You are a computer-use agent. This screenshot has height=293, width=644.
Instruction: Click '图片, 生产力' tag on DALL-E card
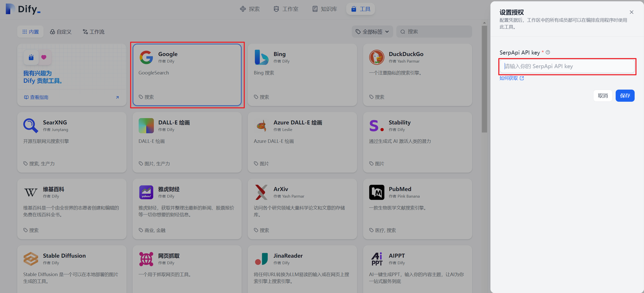[x=157, y=164]
